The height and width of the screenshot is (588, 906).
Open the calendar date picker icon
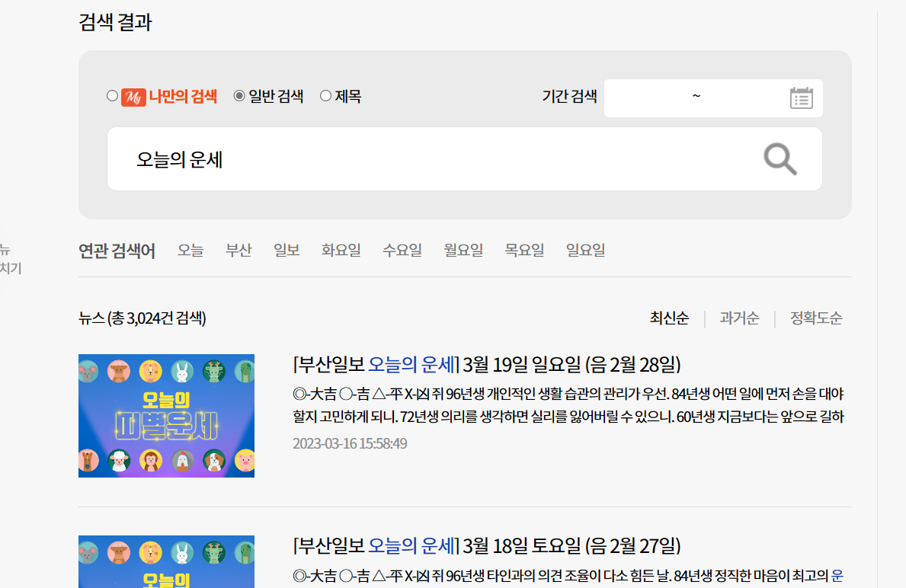[x=802, y=98]
